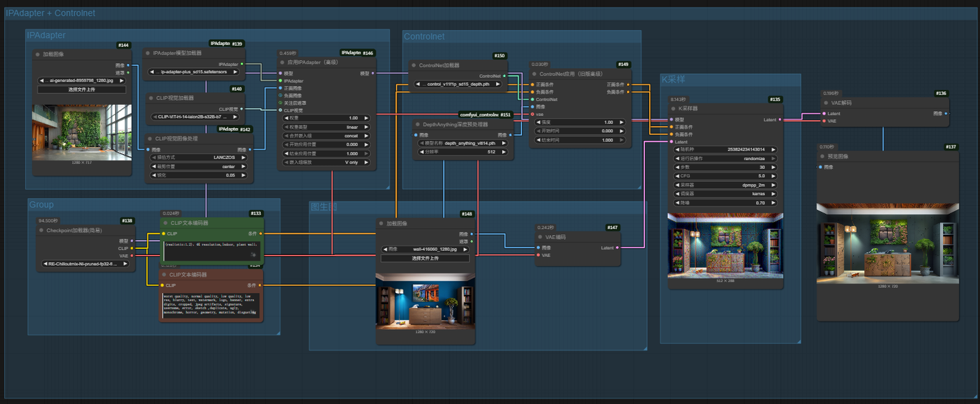The image size is (980, 404).
Task: Click the 图像 output port on VAE解码
Action: coord(946,114)
